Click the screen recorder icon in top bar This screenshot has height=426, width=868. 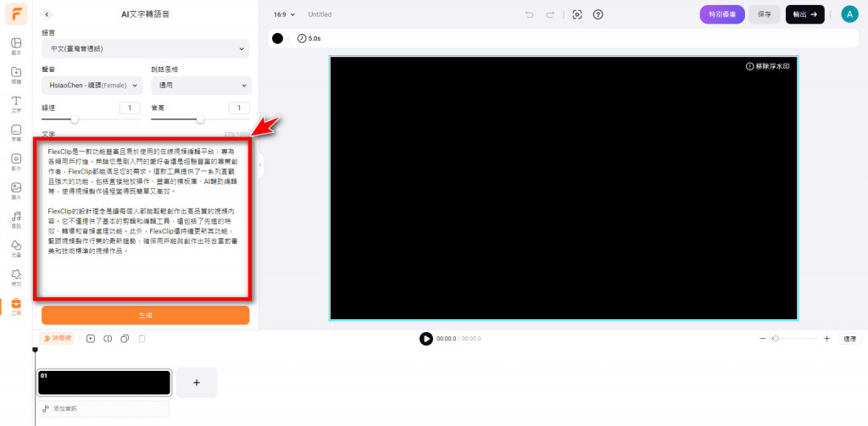click(x=576, y=14)
